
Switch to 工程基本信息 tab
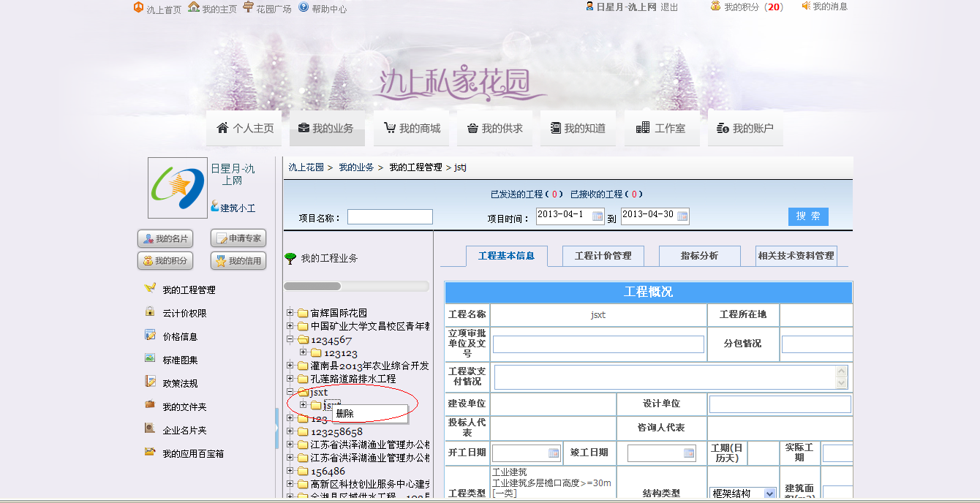(506, 256)
